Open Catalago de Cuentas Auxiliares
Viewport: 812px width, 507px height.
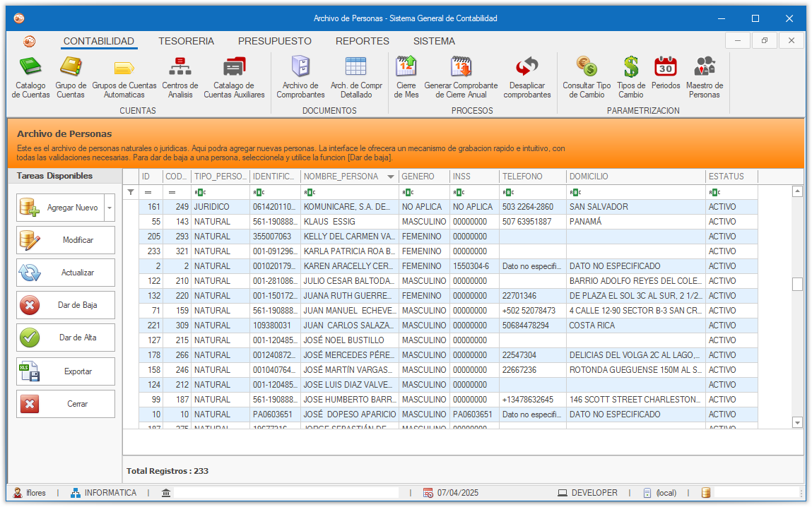click(234, 78)
